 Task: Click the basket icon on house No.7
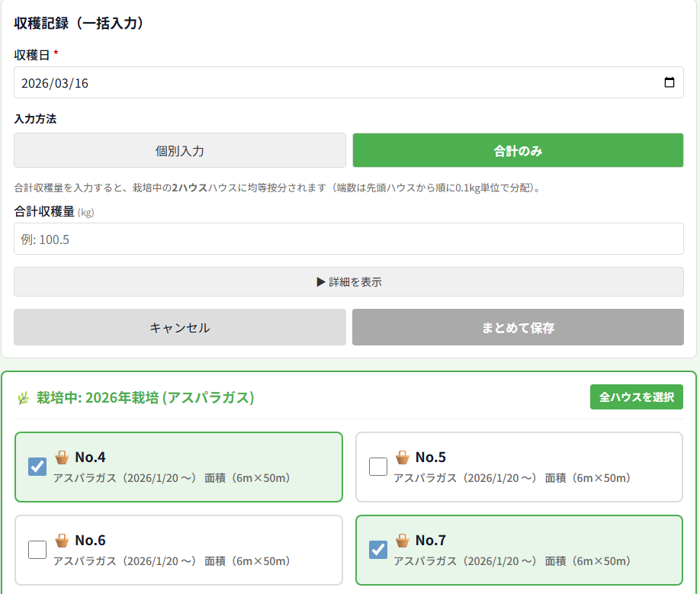pos(402,541)
